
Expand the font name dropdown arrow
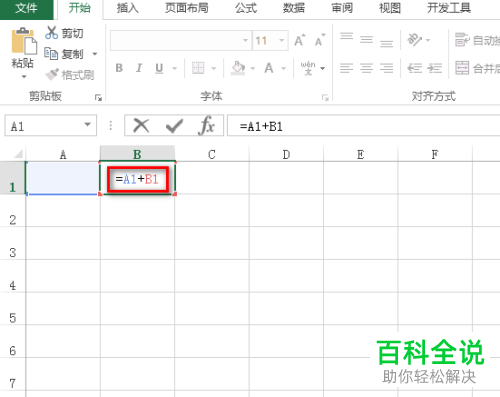click(x=246, y=41)
